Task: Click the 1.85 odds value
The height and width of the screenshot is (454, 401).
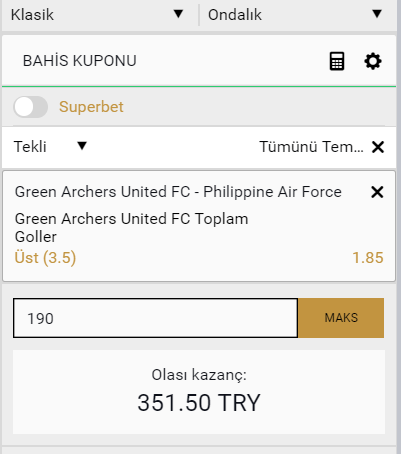Action: pos(368,258)
